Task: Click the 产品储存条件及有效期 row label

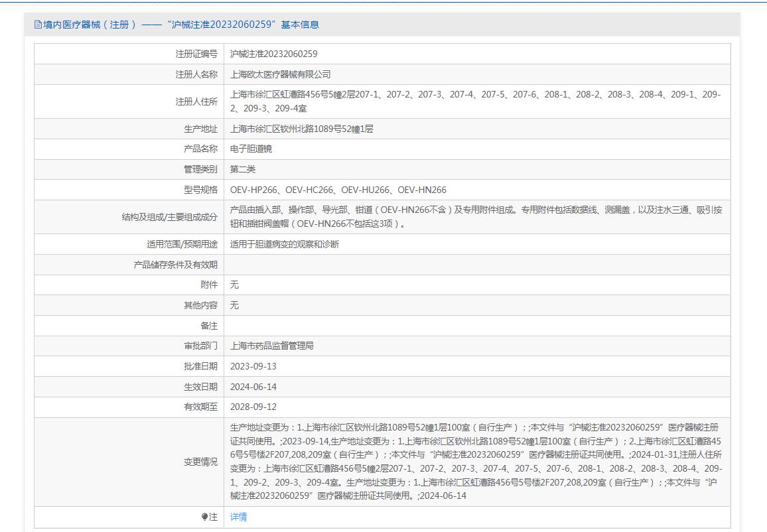Action: tap(175, 265)
